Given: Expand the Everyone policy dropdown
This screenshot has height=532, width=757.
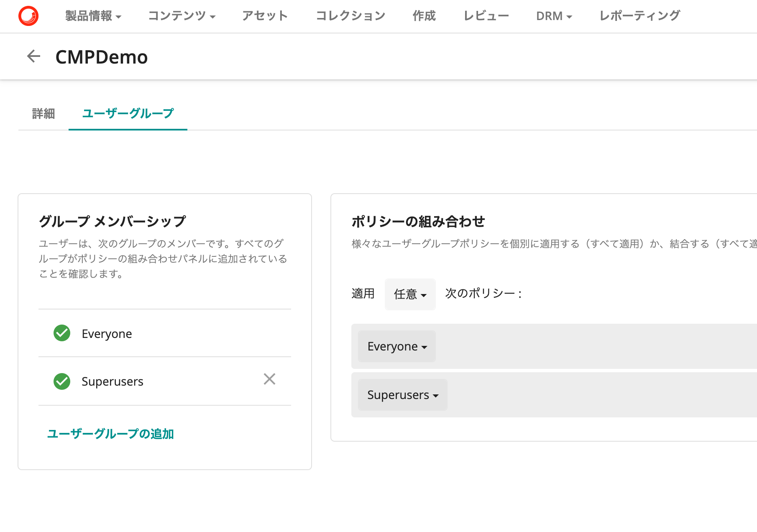Looking at the screenshot, I should (x=397, y=346).
